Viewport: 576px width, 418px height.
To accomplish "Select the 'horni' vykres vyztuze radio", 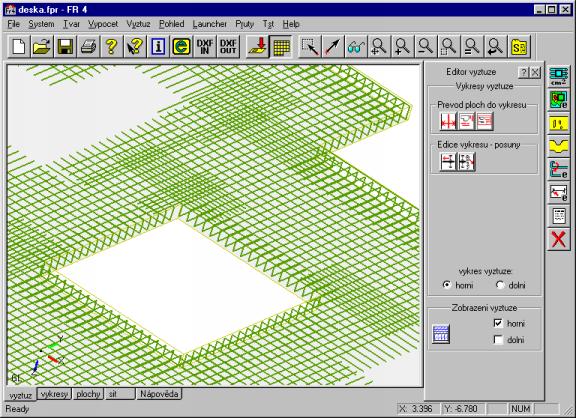I will point(447,285).
